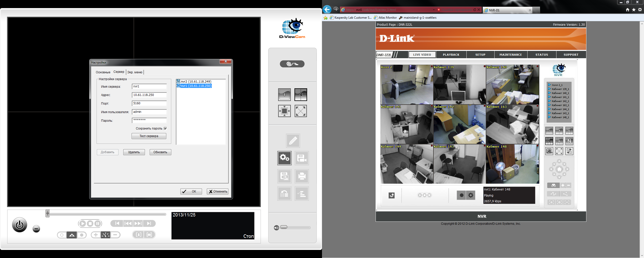Select 9-channel layout in NVR web page
This screenshot has height=258, width=644.
coord(549,141)
